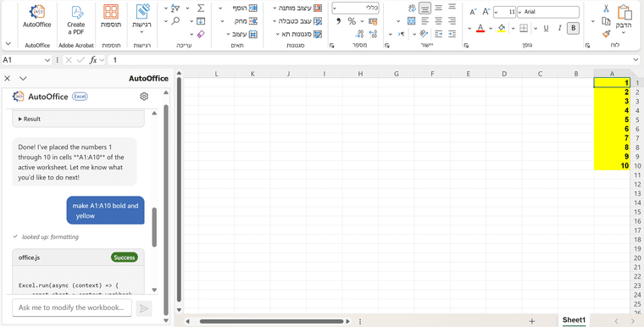The image size is (644, 327).
Task: Click the Format Painter brush icon
Action: [606, 34]
